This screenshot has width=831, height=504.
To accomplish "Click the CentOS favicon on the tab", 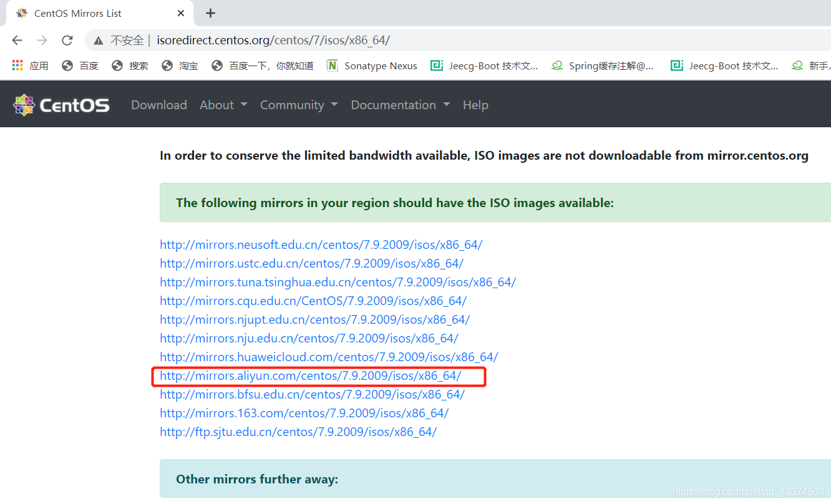I will click(22, 13).
